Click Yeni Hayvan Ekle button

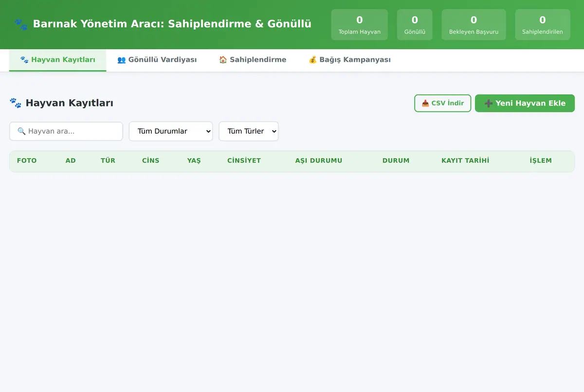525,103
